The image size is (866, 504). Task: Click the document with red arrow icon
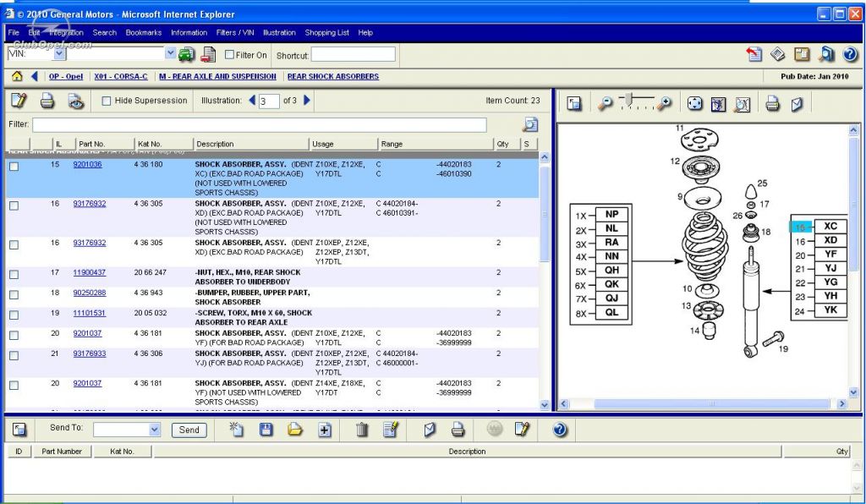click(x=754, y=54)
